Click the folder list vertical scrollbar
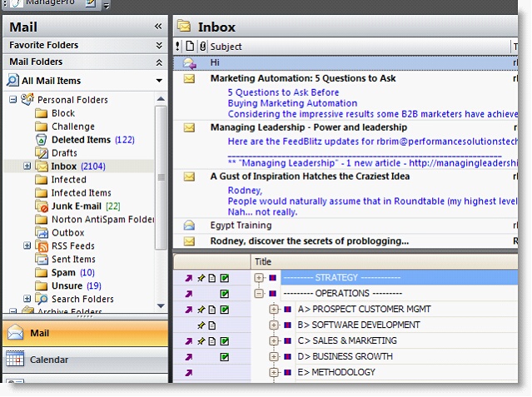Screen dimensions: 532x397 click(161, 177)
